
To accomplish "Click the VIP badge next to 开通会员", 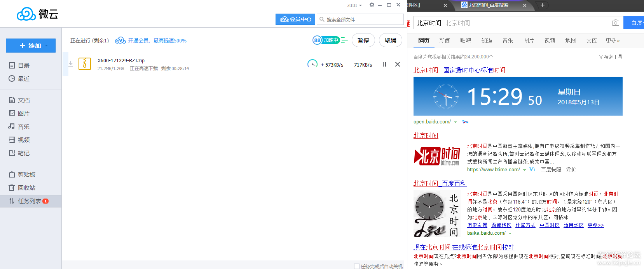I will click(x=120, y=40).
